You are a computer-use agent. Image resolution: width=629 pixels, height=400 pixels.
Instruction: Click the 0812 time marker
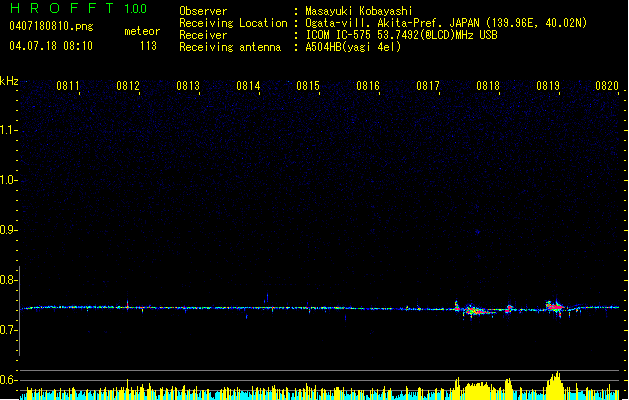pyautogui.click(x=128, y=86)
